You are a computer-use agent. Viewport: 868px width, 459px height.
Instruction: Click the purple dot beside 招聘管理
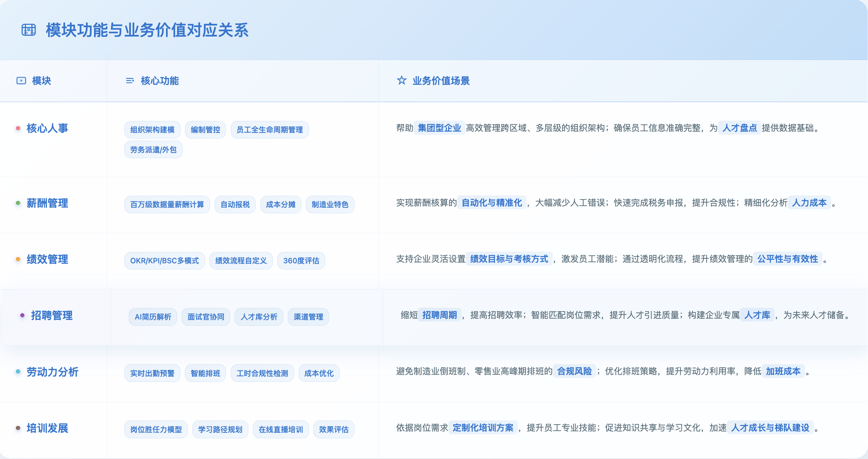(22, 315)
